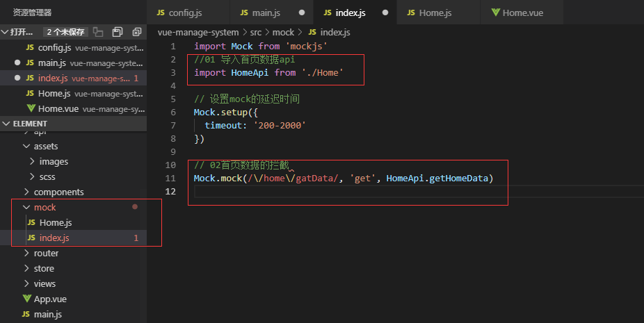Screen dimensions: 644x323
Task: Click the Close All Editors icon
Action: pyautogui.click(x=137, y=31)
